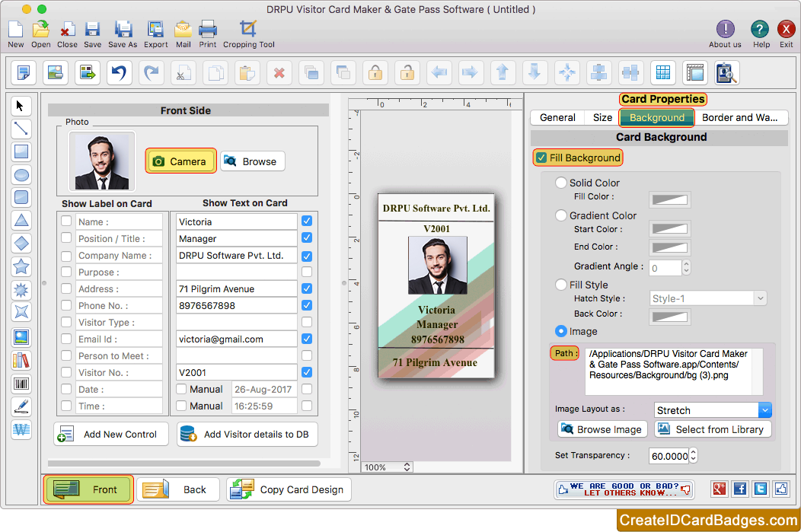Viewport: 801px width, 532px height.
Task: Select the image insert tool
Action: click(x=21, y=337)
